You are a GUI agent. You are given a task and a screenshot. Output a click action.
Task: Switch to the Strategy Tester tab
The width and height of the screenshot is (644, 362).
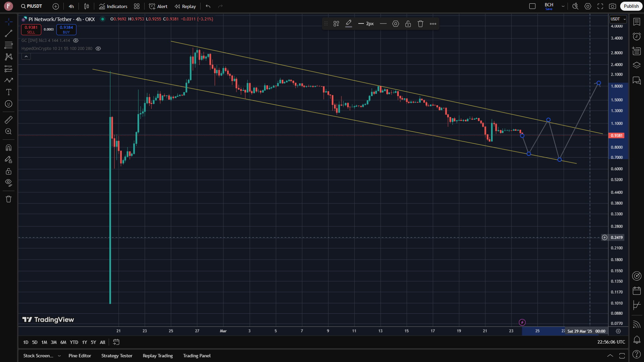click(117, 356)
